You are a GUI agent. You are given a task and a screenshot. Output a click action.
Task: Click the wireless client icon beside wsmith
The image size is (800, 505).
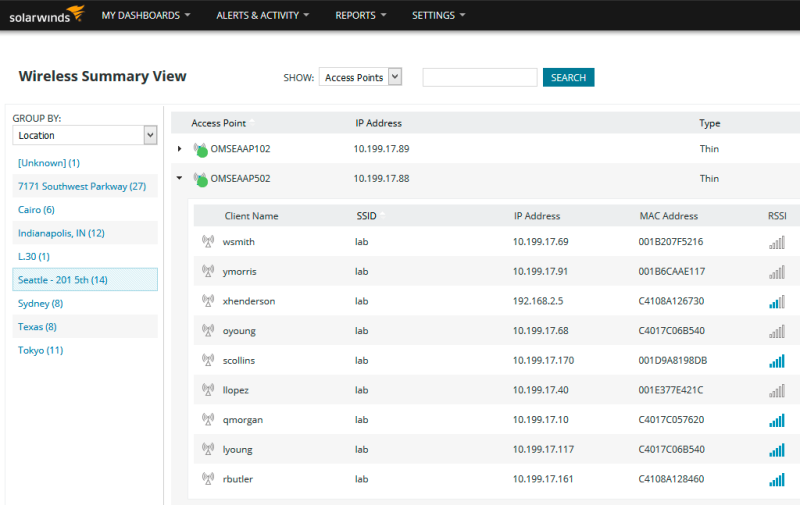coord(208,241)
